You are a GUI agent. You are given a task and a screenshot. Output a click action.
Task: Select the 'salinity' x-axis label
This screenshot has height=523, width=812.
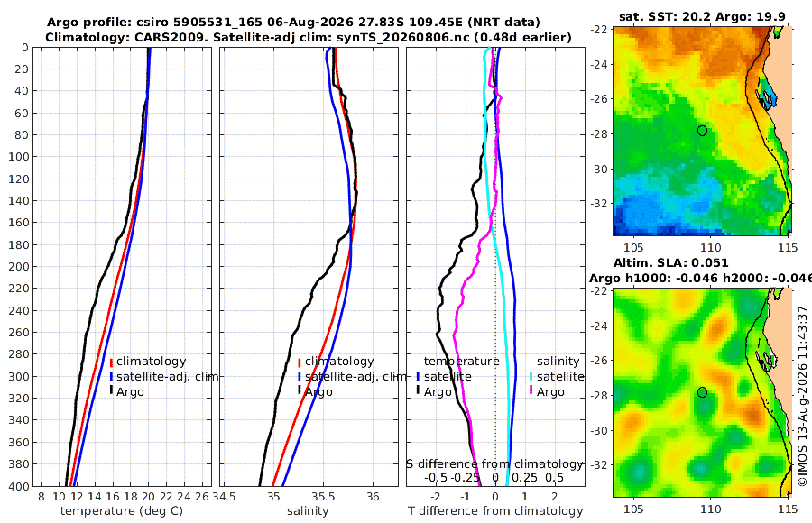click(x=308, y=511)
